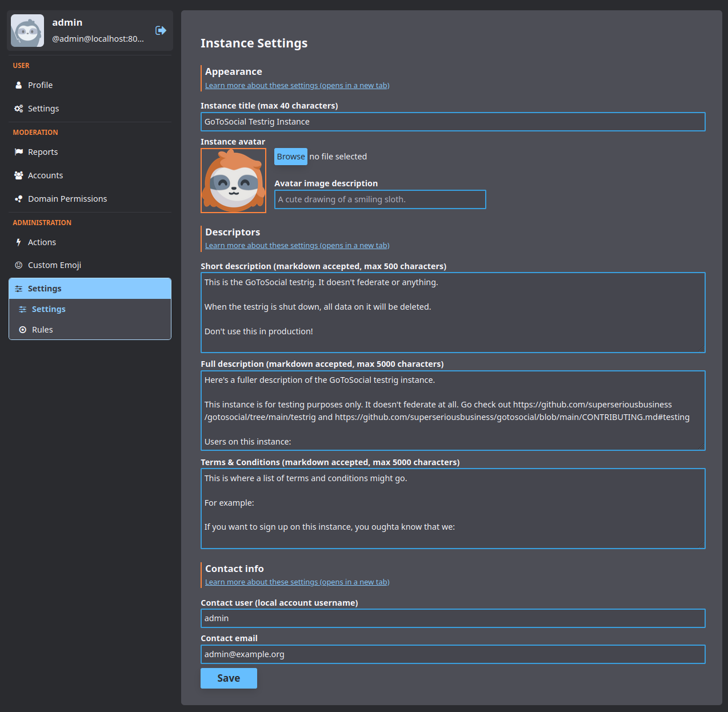Click the Instance title input field
728x712 pixels.
tap(453, 121)
